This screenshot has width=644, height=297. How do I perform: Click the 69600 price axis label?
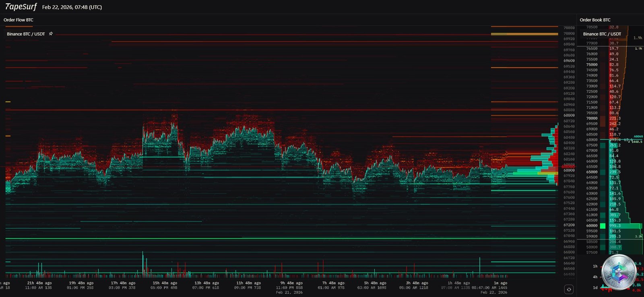point(569,61)
